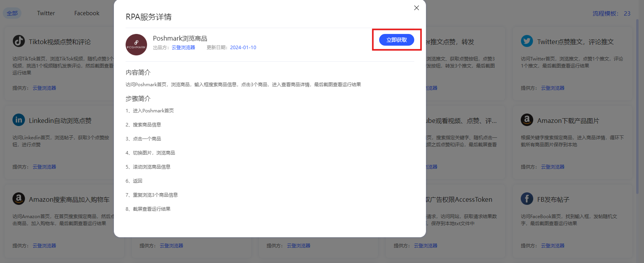Click the Poshmark logo icon
The width and height of the screenshot is (644, 263).
136,44
